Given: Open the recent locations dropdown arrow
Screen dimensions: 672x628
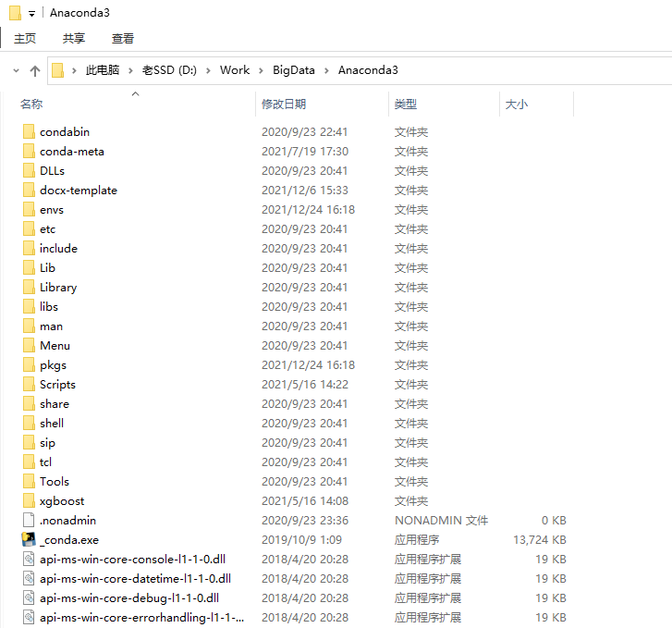Looking at the screenshot, I should (17, 70).
